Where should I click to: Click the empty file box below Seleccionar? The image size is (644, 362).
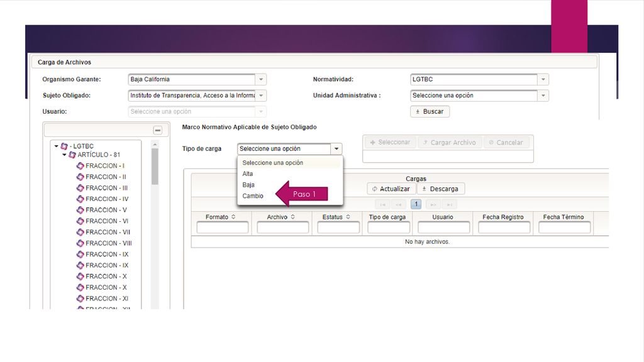click(448, 156)
